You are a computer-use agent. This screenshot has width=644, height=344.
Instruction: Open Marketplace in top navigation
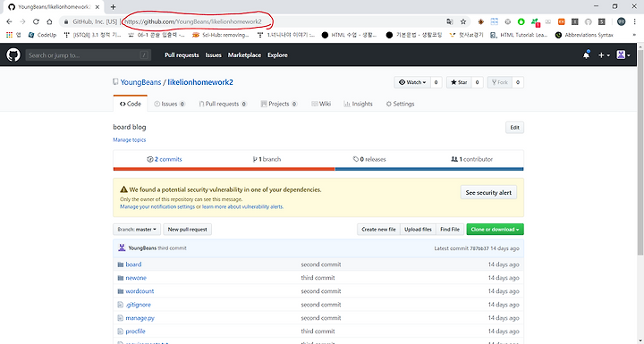(x=244, y=55)
